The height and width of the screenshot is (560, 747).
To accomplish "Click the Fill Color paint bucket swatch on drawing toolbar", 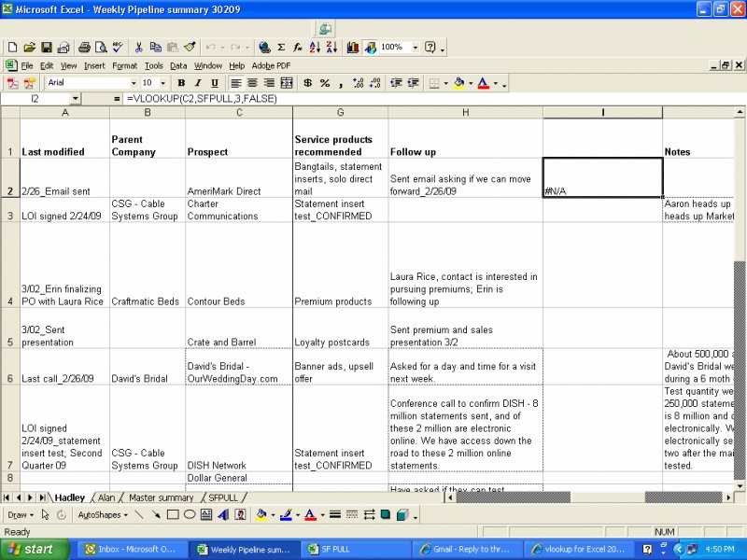I will pos(261,515).
